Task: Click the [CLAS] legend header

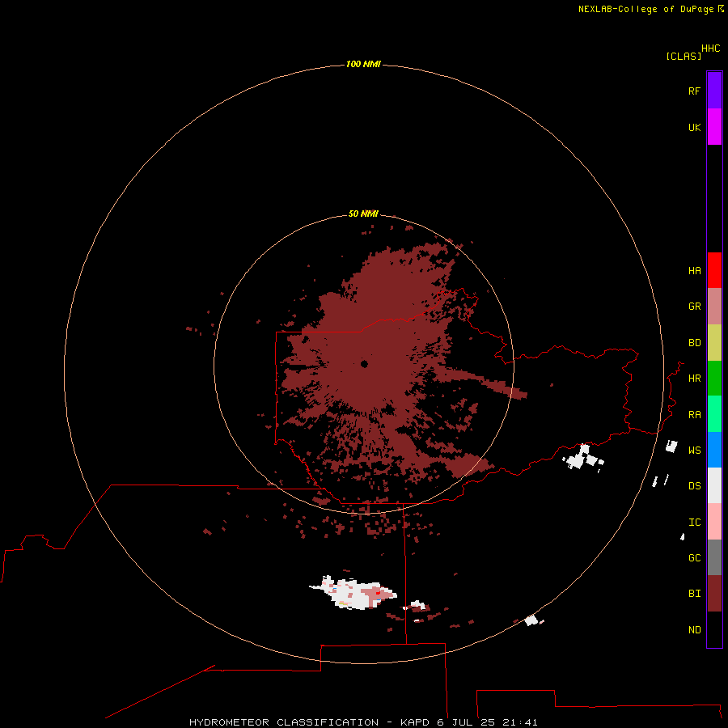Action: (683, 56)
